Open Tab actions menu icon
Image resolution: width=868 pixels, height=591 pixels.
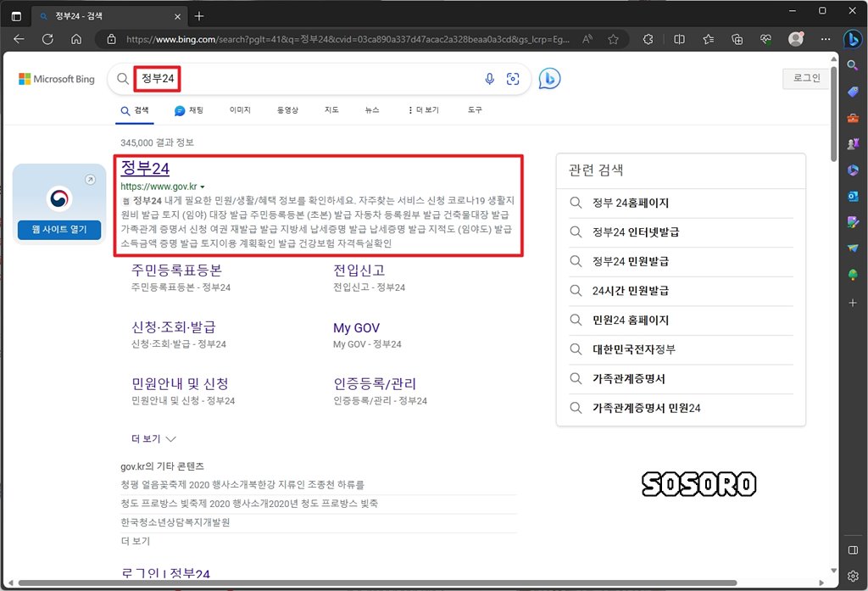[x=16, y=16]
